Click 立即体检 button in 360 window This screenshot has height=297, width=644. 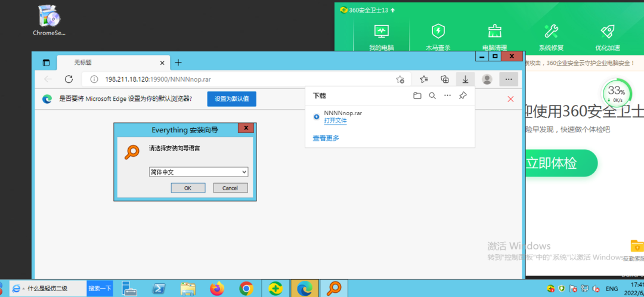pyautogui.click(x=562, y=163)
